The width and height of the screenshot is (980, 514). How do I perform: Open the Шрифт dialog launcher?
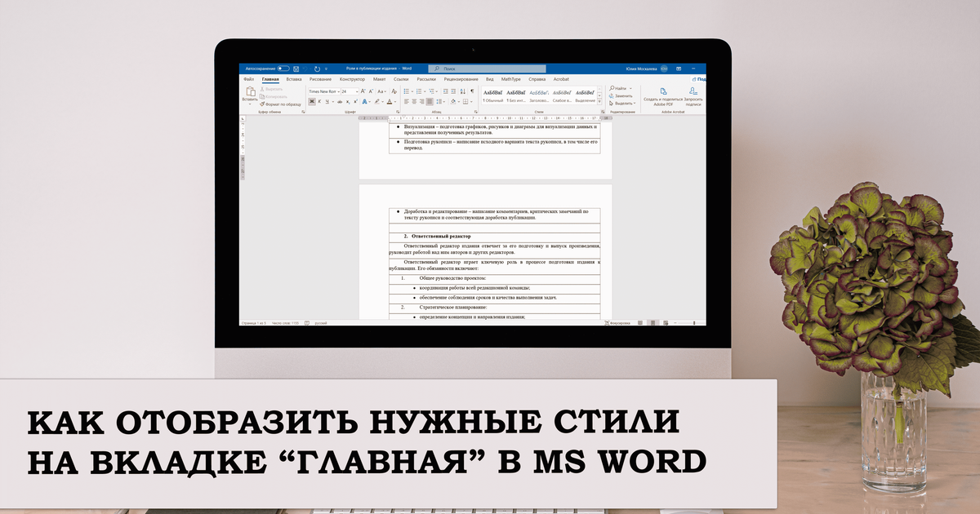point(398,112)
